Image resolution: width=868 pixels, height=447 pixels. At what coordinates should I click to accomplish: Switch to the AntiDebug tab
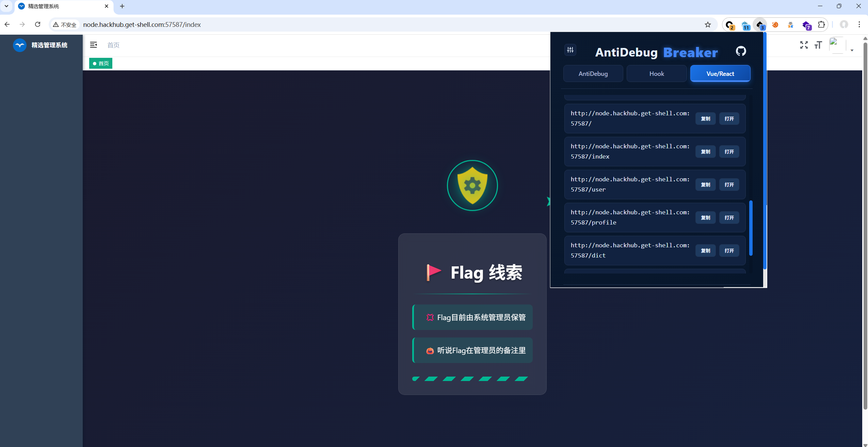click(x=593, y=73)
